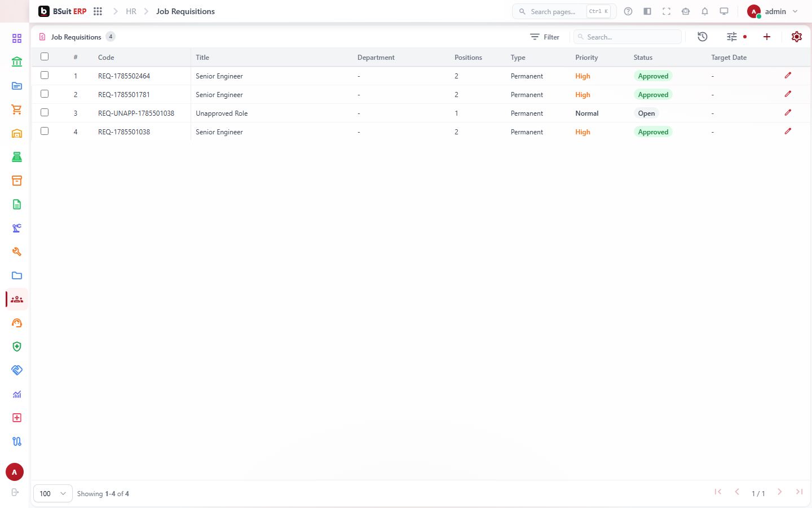Select the checkbox for REQ-UNAPP-1785501038 row
Image resolution: width=812 pixels, height=508 pixels.
point(45,112)
